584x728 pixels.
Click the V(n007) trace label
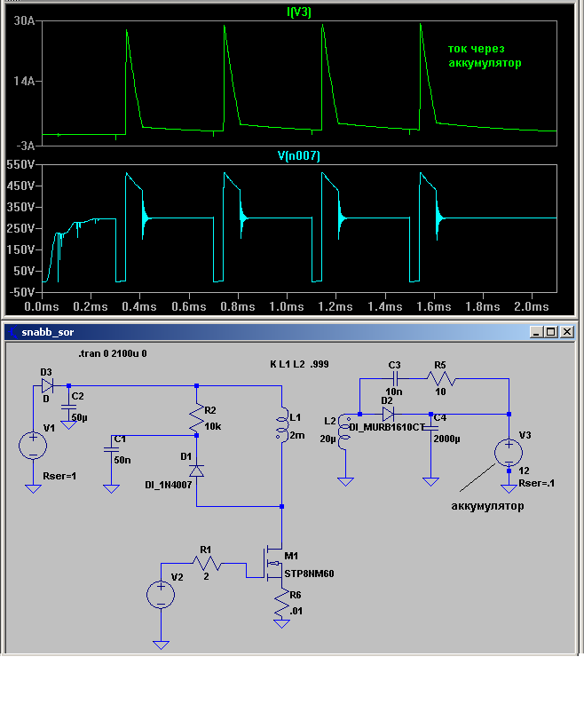click(x=299, y=155)
